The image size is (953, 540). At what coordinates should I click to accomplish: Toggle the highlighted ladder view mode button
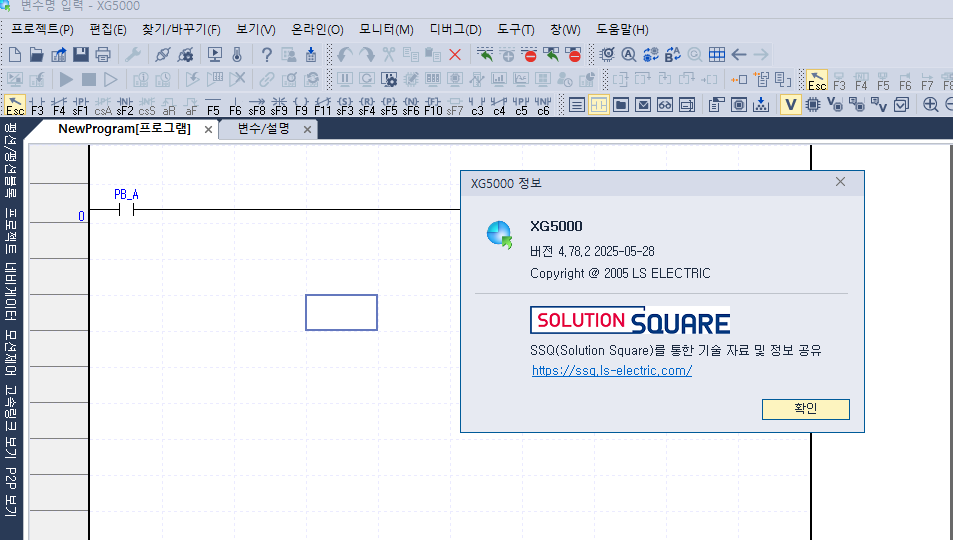point(598,105)
